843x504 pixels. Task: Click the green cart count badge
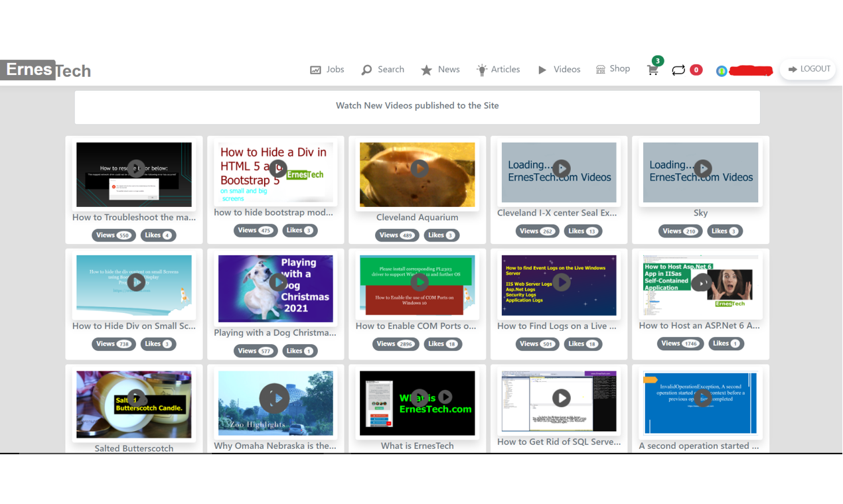(x=657, y=61)
